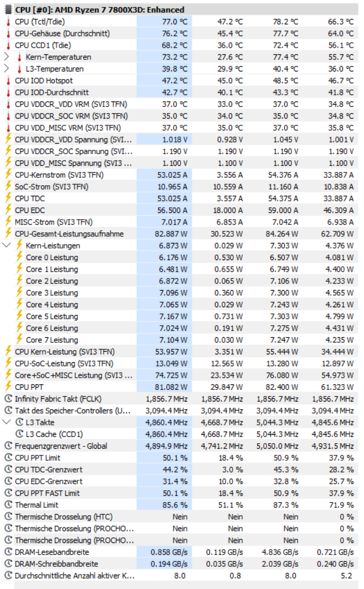Select the CPU TDC-Grenzwert row

181,469
